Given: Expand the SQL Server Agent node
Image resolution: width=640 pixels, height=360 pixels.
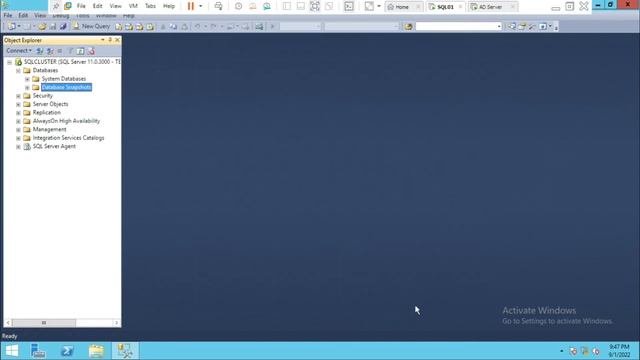Looking at the screenshot, I should pyautogui.click(x=18, y=147).
